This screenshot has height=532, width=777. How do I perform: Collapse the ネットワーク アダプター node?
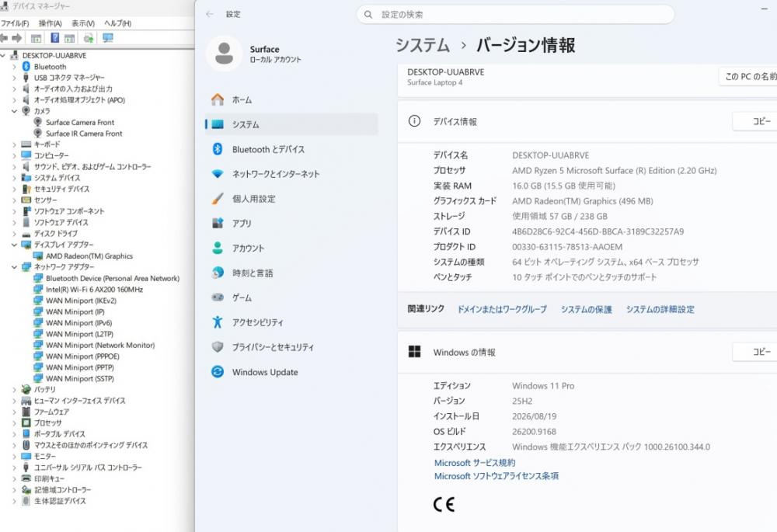click(14, 267)
